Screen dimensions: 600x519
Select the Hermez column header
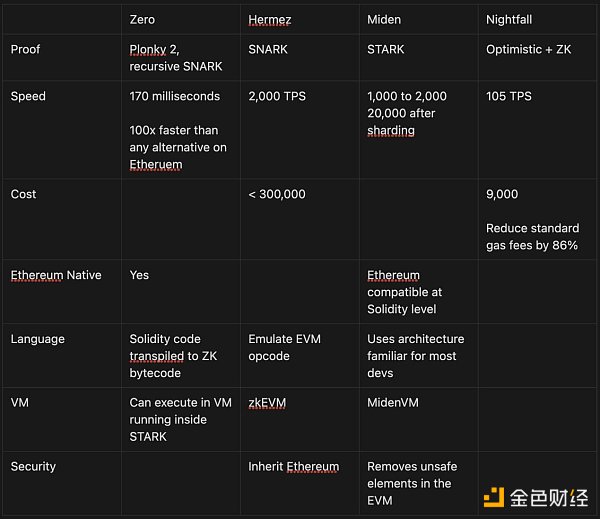click(x=271, y=20)
